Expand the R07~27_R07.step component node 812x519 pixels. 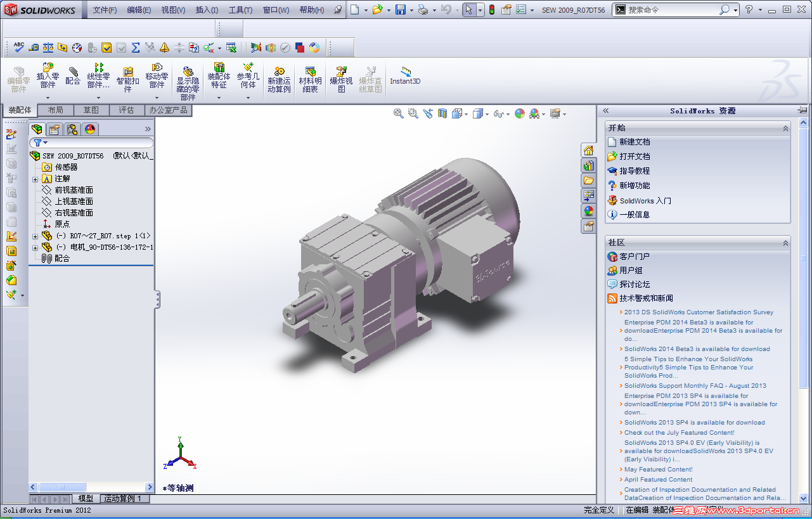point(35,236)
